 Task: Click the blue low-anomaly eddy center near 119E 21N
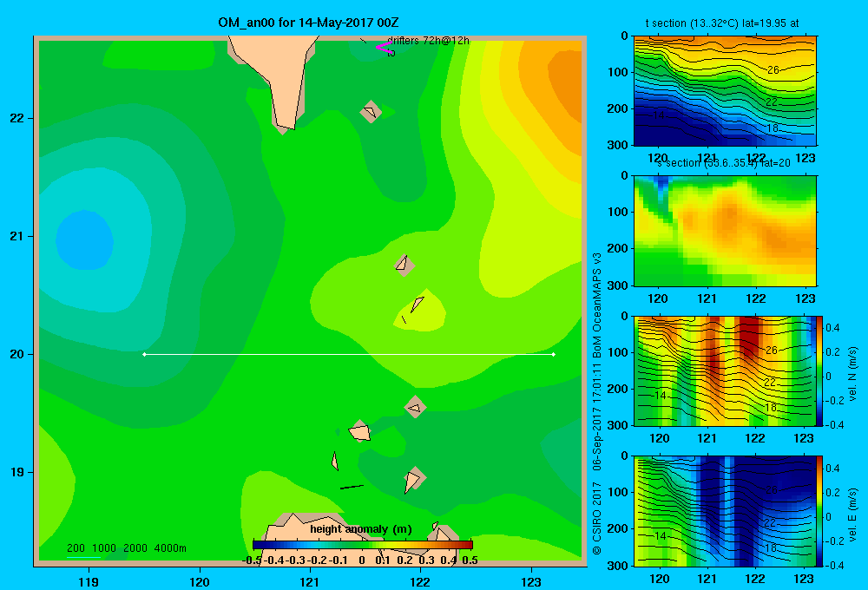(x=85, y=240)
